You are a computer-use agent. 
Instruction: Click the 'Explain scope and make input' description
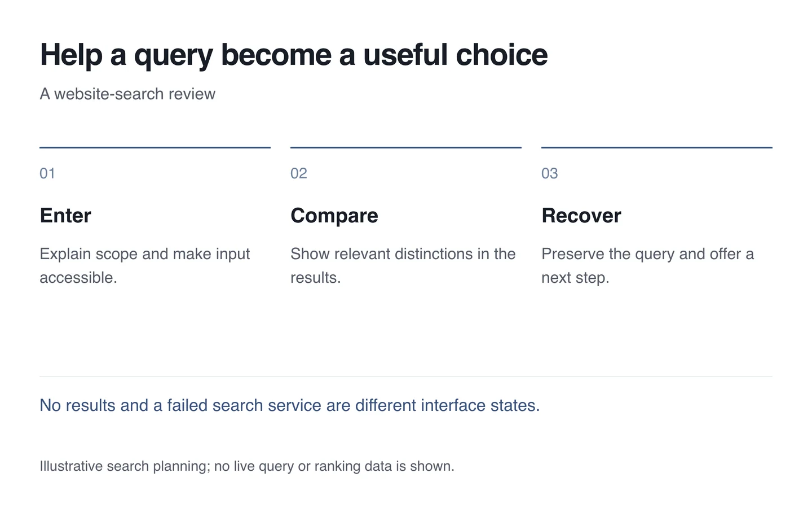click(145, 266)
